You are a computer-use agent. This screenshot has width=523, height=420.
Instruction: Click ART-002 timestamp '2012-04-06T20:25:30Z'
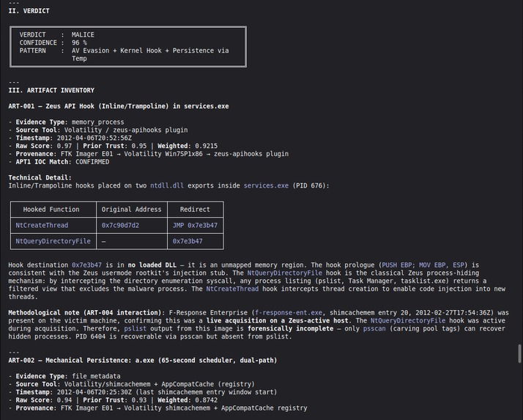coord(94,392)
